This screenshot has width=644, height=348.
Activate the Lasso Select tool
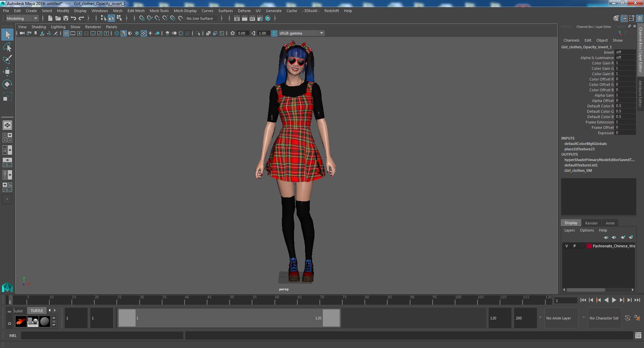(x=7, y=47)
